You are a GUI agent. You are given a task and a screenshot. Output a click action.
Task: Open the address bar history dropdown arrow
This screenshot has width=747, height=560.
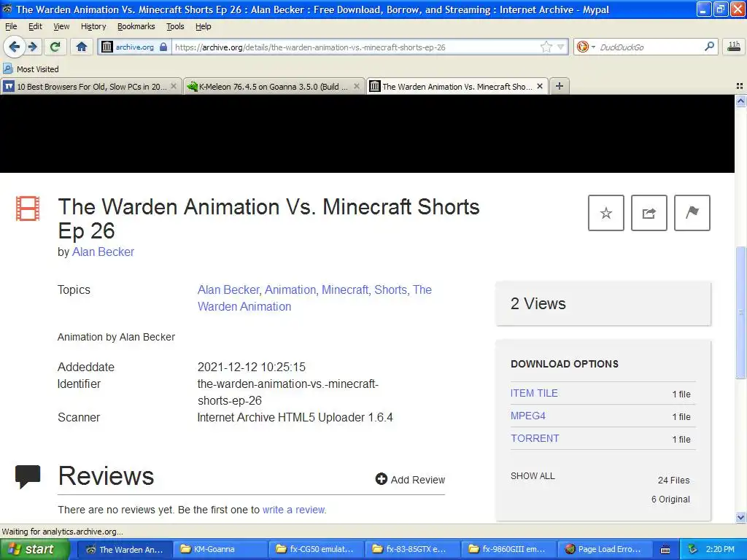(561, 47)
